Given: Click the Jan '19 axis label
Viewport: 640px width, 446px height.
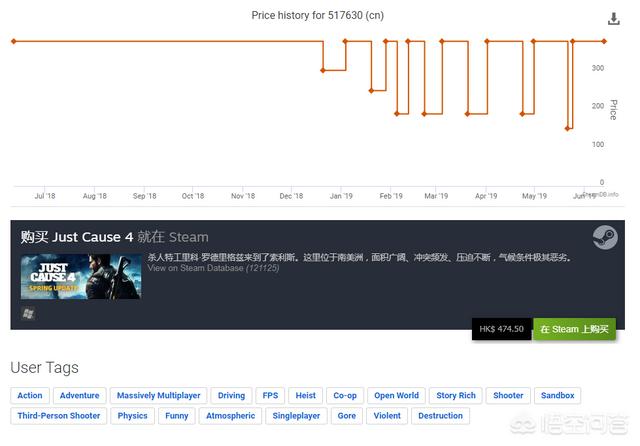Looking at the screenshot, I should pyautogui.click(x=341, y=196).
